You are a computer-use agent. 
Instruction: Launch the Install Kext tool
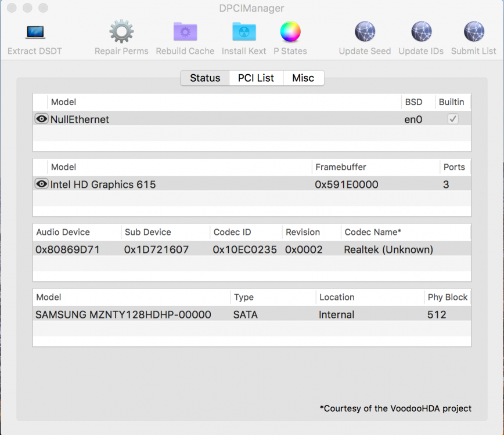244,31
